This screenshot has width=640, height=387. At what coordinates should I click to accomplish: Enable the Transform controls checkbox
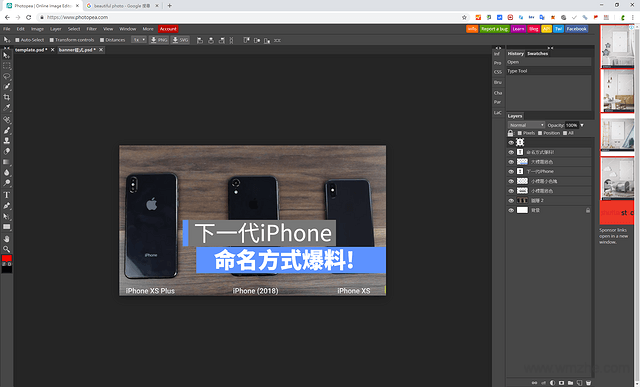(52, 40)
